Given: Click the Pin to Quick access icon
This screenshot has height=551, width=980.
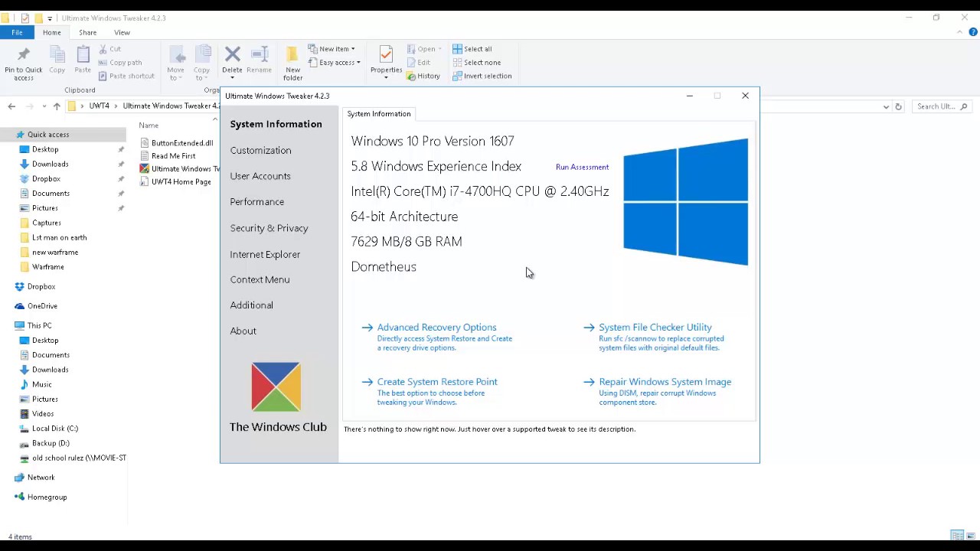Looking at the screenshot, I should click(x=23, y=54).
